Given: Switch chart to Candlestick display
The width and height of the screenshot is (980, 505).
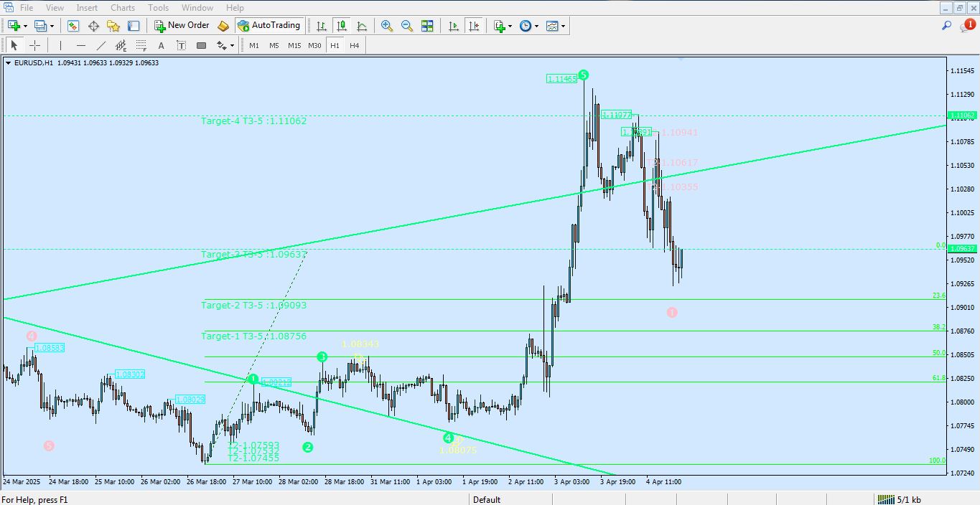Looking at the screenshot, I should click(342, 26).
